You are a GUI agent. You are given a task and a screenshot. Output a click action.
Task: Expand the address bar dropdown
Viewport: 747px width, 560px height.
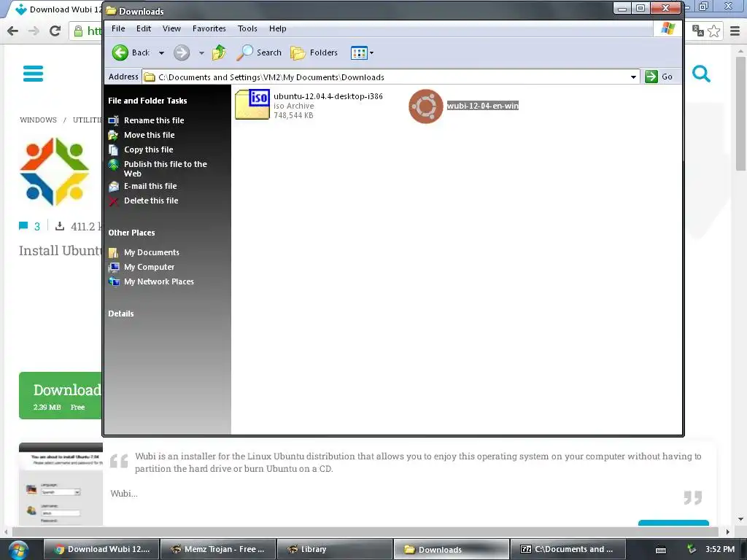pyautogui.click(x=633, y=77)
